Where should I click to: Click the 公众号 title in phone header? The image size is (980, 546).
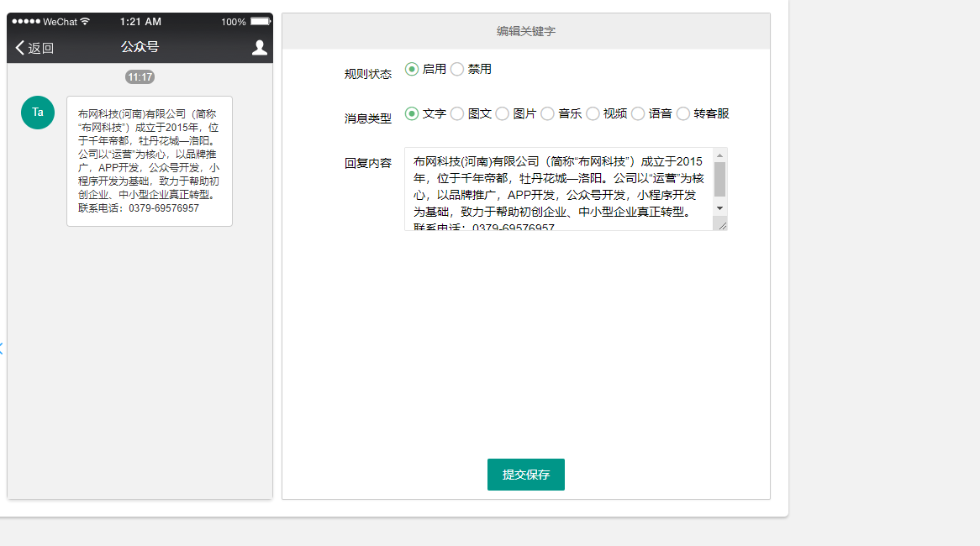pos(140,47)
